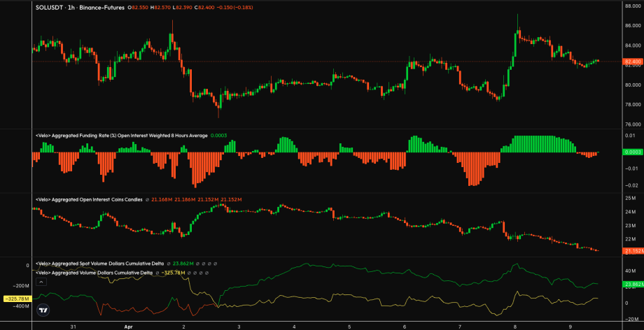Click the Aggregated Volume Dollars Cumulative Delta label

click(94, 273)
